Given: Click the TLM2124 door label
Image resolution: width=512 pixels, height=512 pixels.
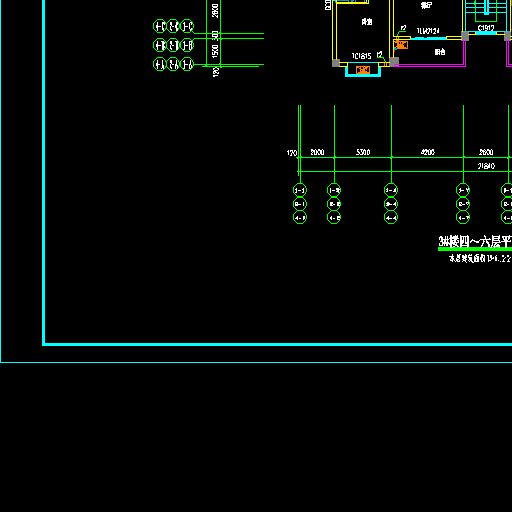Looking at the screenshot, I should (428, 31).
